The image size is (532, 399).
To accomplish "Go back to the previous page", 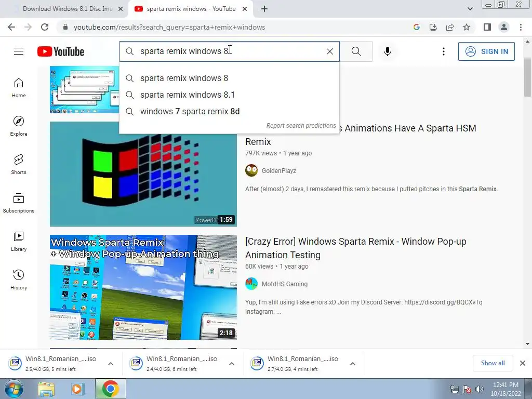I will tap(11, 27).
